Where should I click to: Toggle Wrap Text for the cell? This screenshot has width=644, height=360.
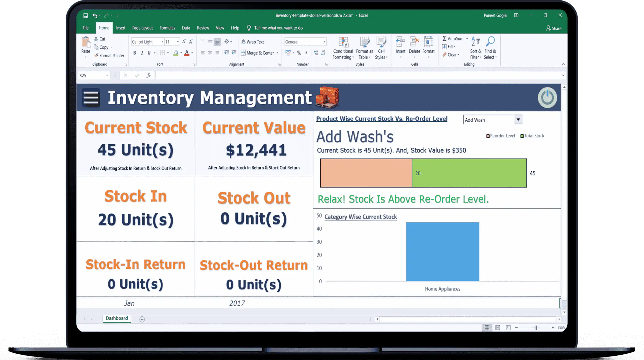pos(253,42)
